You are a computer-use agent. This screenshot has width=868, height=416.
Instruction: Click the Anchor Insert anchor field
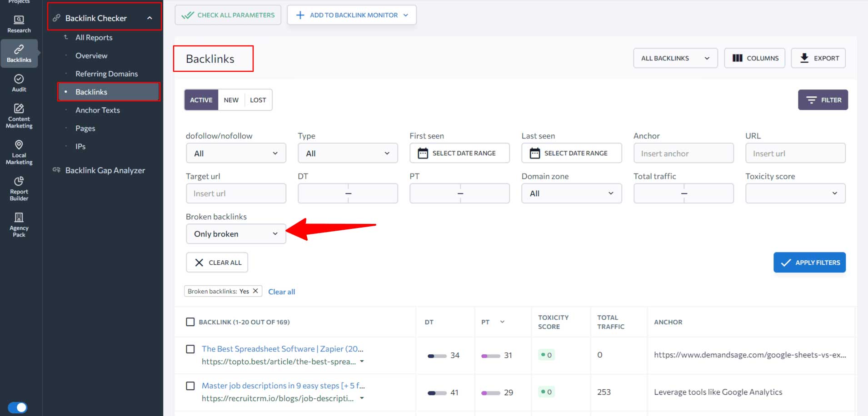coord(683,153)
